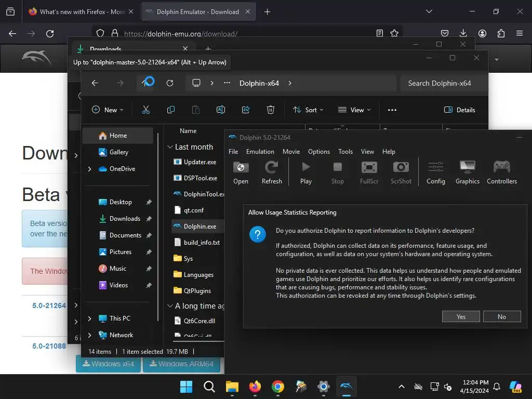Click the Copy icon in Explorer toolbar
532x399 pixels.
[x=170, y=110]
